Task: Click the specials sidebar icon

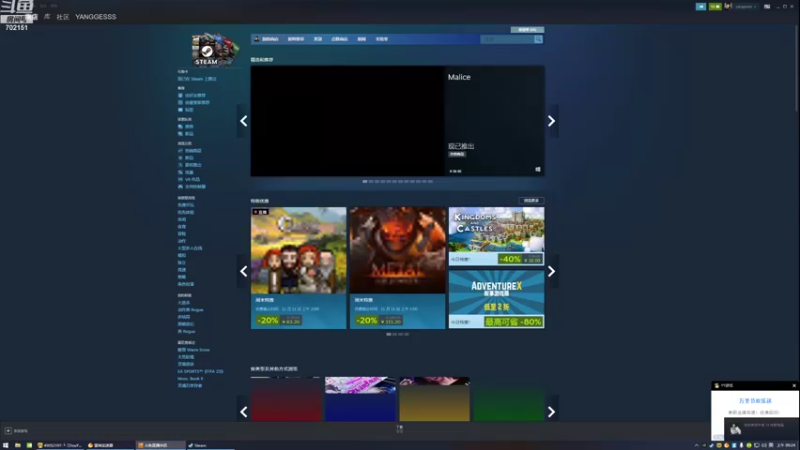Action: (180, 172)
